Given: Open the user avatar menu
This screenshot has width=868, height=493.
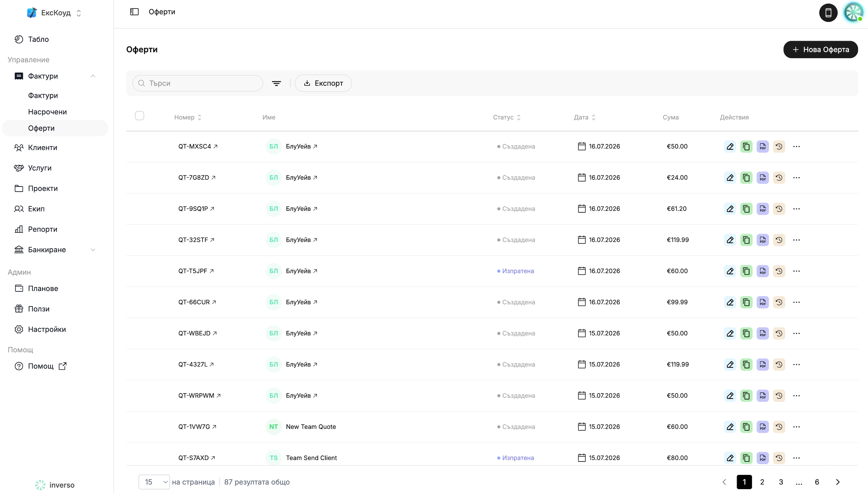Looking at the screenshot, I should pyautogui.click(x=853, y=12).
